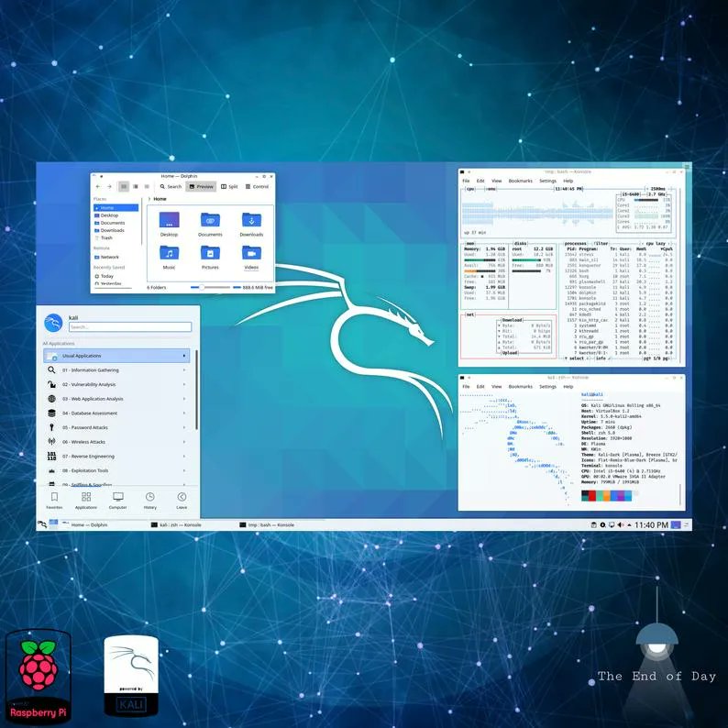Switch Dolphin to details view mode
728x728 pixels.
click(147, 187)
